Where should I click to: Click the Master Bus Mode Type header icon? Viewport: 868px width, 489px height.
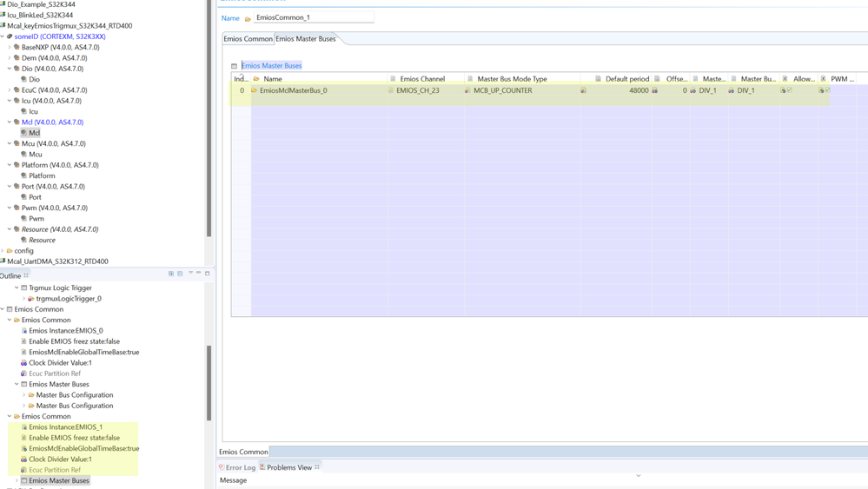470,78
